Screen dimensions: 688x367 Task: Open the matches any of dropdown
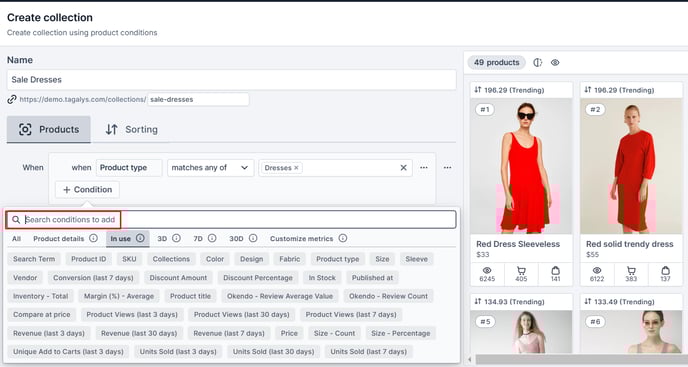[x=210, y=168]
